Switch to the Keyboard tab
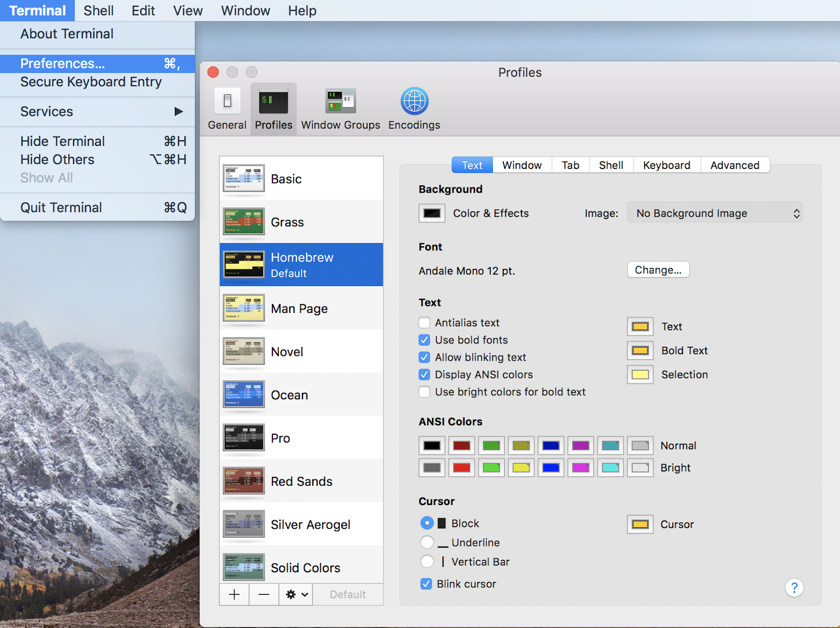The image size is (840, 628). [667, 165]
